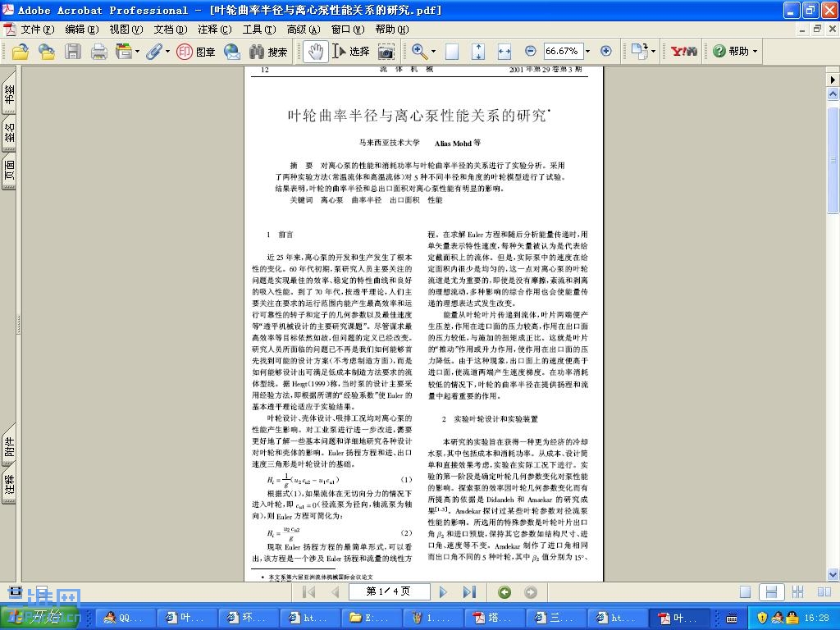The width and height of the screenshot is (840, 630).
Task: Zoom in with the plus circle button
Action: [x=606, y=51]
